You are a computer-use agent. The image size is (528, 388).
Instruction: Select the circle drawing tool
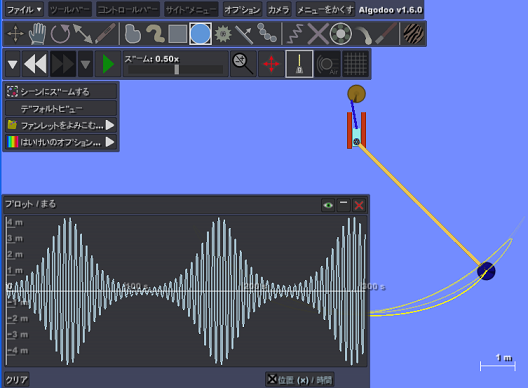[x=200, y=34]
